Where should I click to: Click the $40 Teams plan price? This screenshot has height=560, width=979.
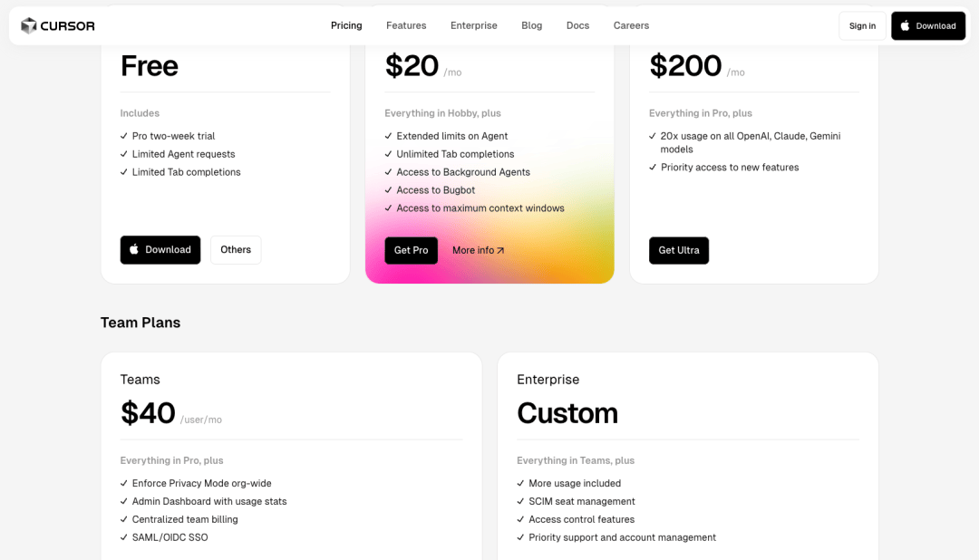pyautogui.click(x=148, y=413)
